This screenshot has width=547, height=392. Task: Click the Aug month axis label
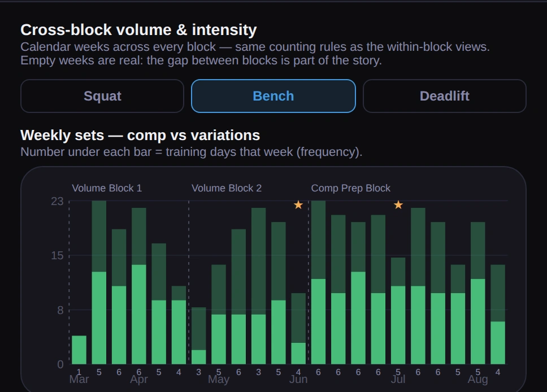click(x=478, y=380)
